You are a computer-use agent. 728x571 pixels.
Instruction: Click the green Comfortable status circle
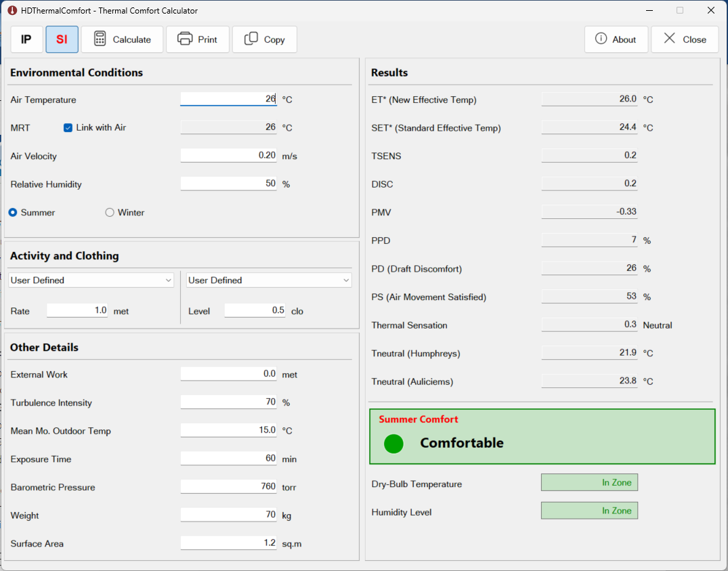click(x=393, y=444)
